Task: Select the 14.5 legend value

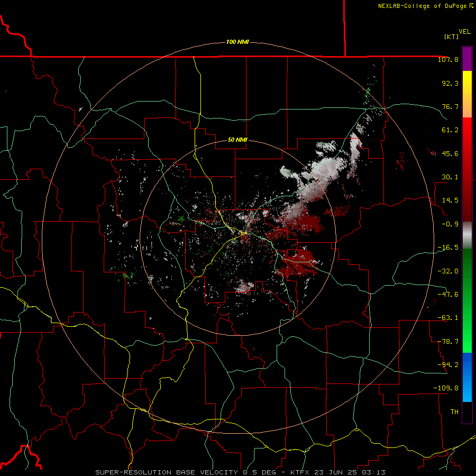Action: 450,200
